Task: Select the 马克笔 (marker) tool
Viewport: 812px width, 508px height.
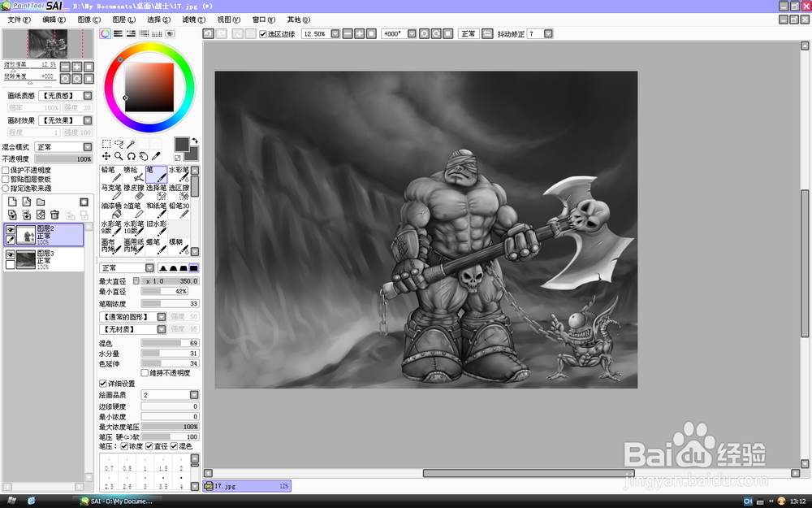Action: coord(110,193)
